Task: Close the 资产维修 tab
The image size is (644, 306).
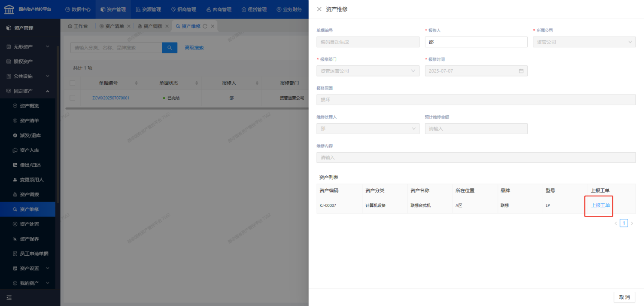Action: point(213,26)
